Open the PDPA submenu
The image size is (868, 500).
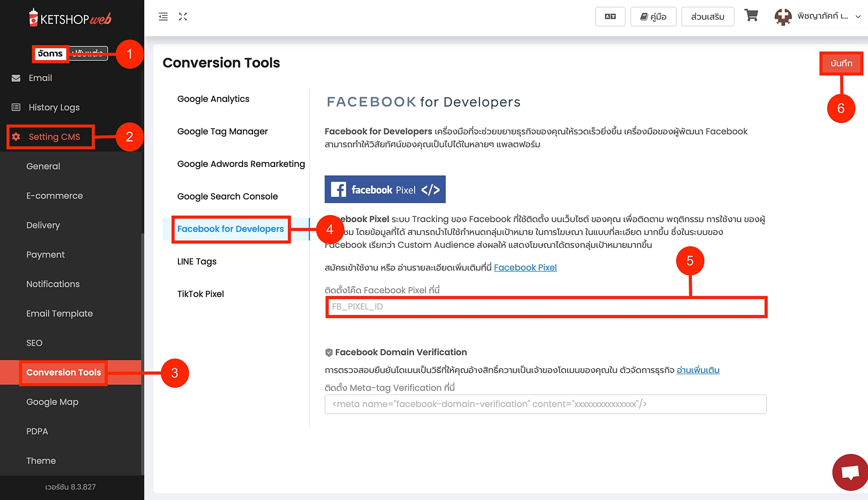click(37, 431)
